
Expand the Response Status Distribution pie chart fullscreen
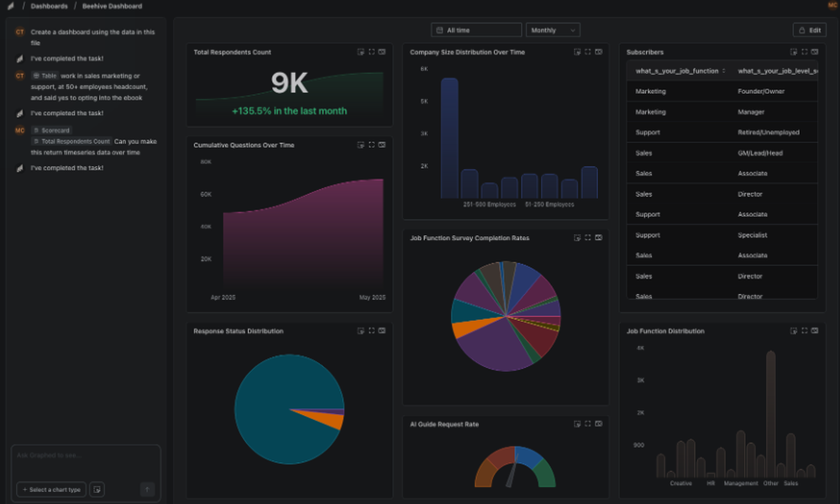click(x=371, y=331)
